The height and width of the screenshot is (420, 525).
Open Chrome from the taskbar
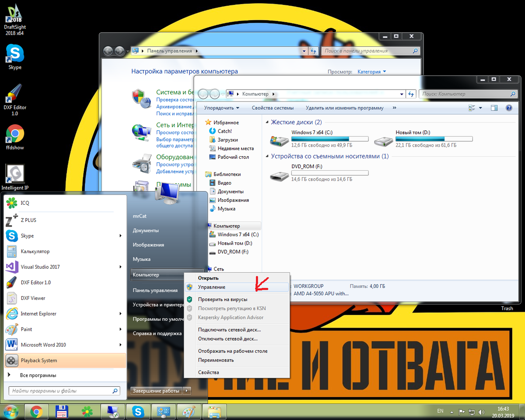coord(36,411)
